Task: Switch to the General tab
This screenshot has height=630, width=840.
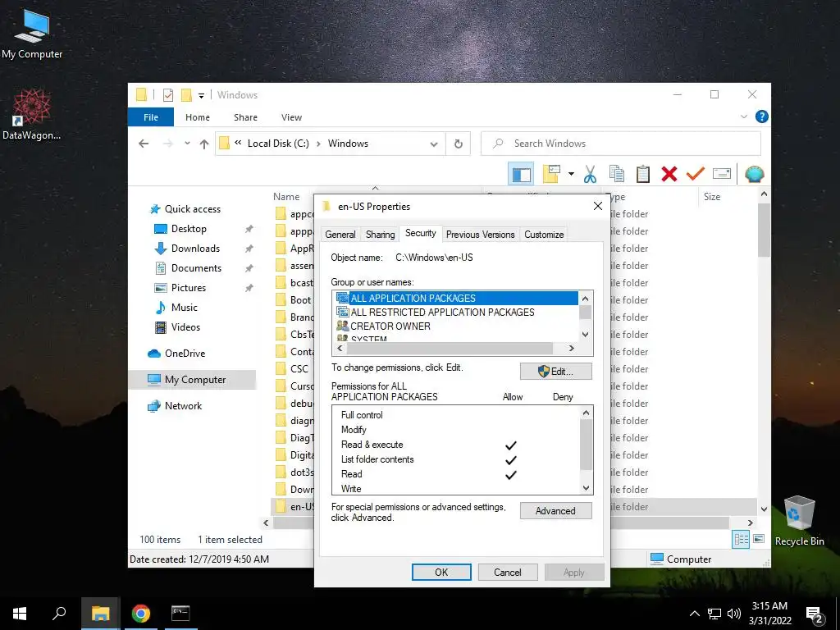Action: click(340, 234)
